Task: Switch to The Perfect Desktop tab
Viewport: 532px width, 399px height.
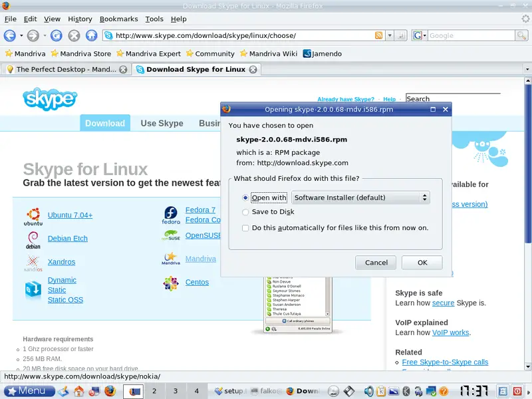Action: (66, 69)
